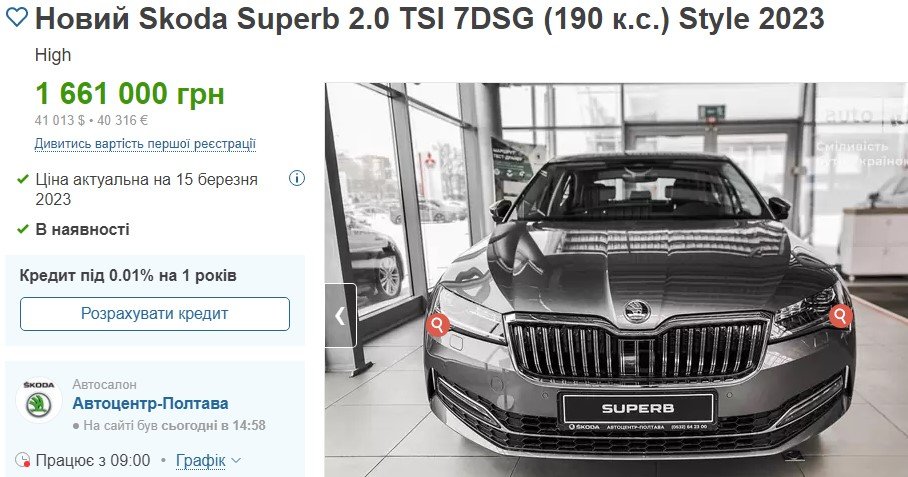Open Автоцентр-Полтава dealer page

point(150,403)
